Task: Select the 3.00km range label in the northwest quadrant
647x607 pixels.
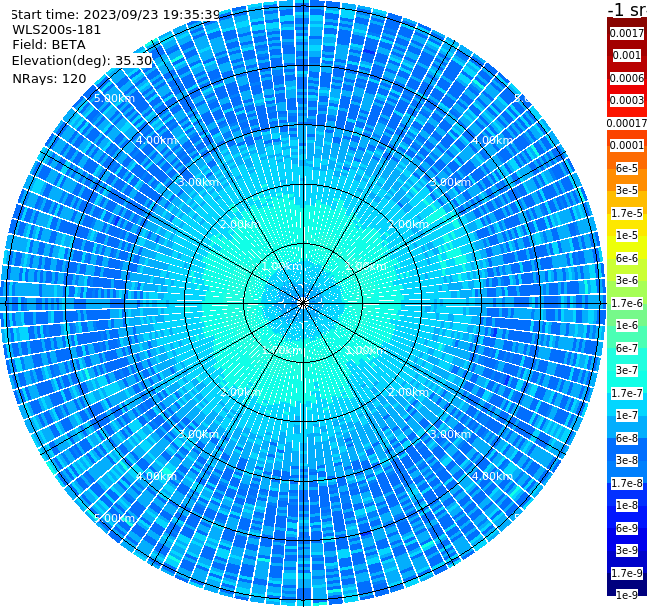Action: point(198,182)
